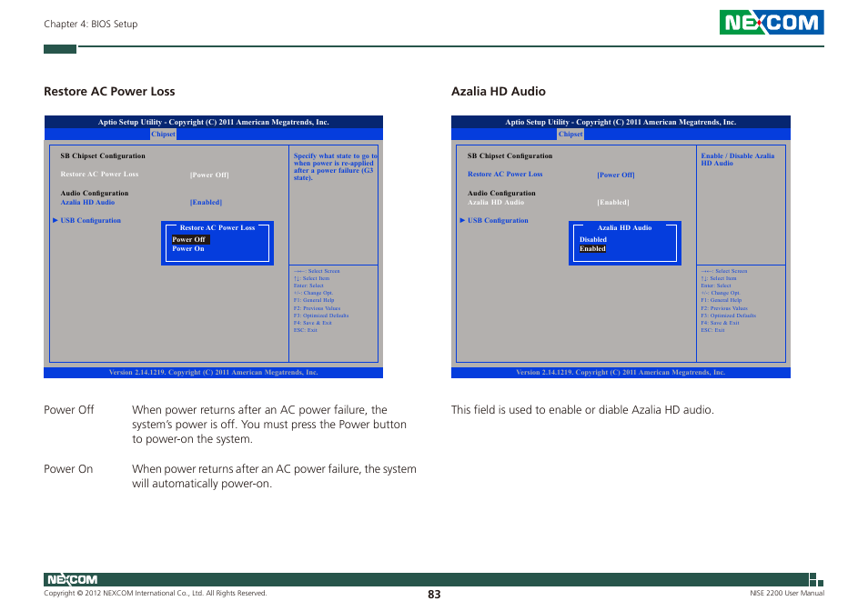The image size is (868, 611).
Task: Click the Restore AC Power Loss popup title
Action: click(217, 228)
